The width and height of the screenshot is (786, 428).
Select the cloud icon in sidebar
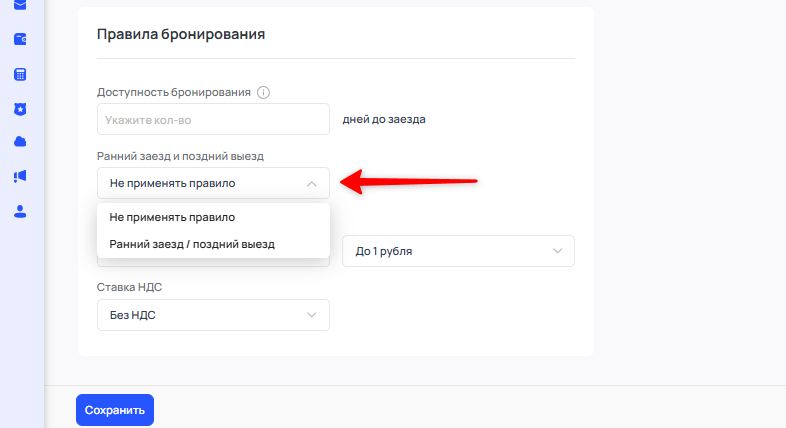click(x=20, y=142)
